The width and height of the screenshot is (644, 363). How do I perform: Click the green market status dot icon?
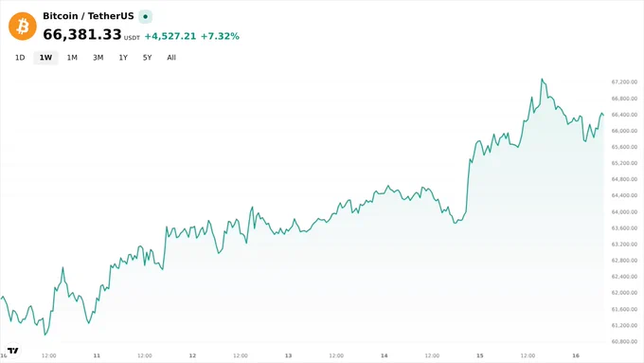pos(146,16)
